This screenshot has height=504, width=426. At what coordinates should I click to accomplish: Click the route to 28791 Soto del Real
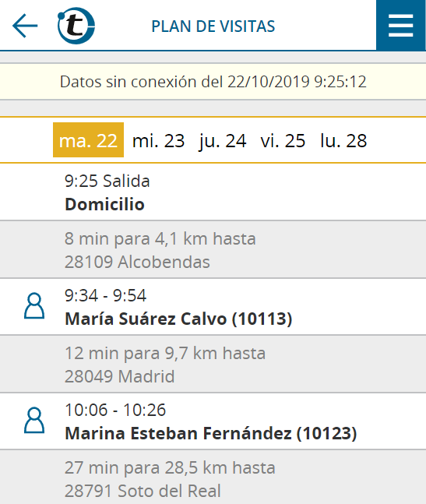213,478
